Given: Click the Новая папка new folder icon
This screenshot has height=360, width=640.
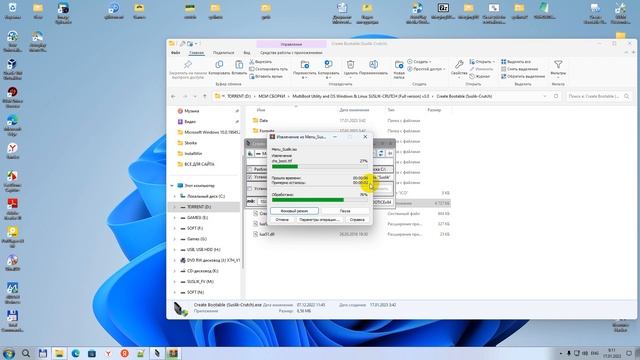Looking at the screenshot, I should [399, 65].
